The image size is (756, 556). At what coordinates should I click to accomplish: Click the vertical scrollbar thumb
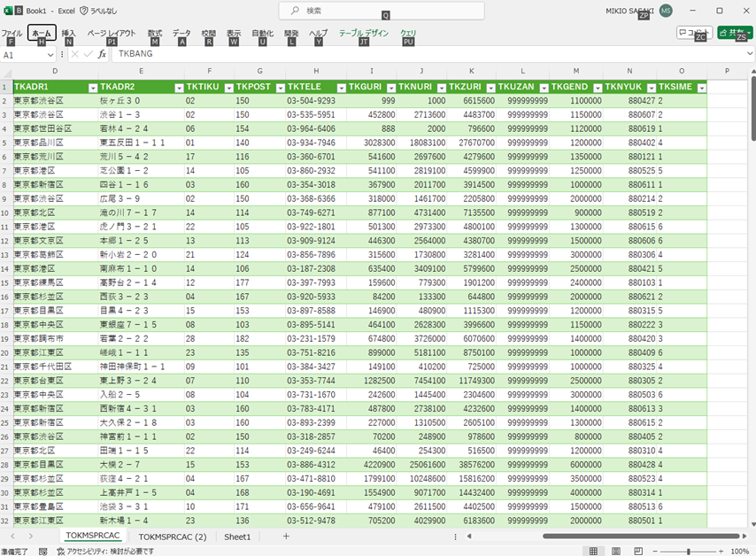[x=753, y=108]
